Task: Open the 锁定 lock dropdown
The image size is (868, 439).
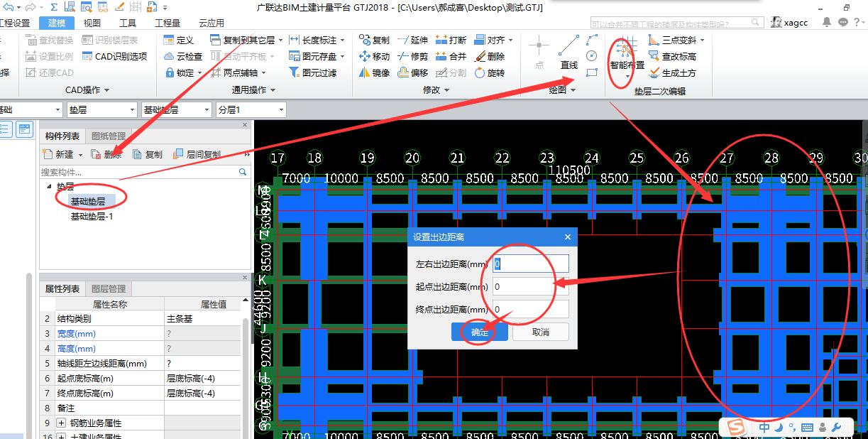Action: pos(199,73)
